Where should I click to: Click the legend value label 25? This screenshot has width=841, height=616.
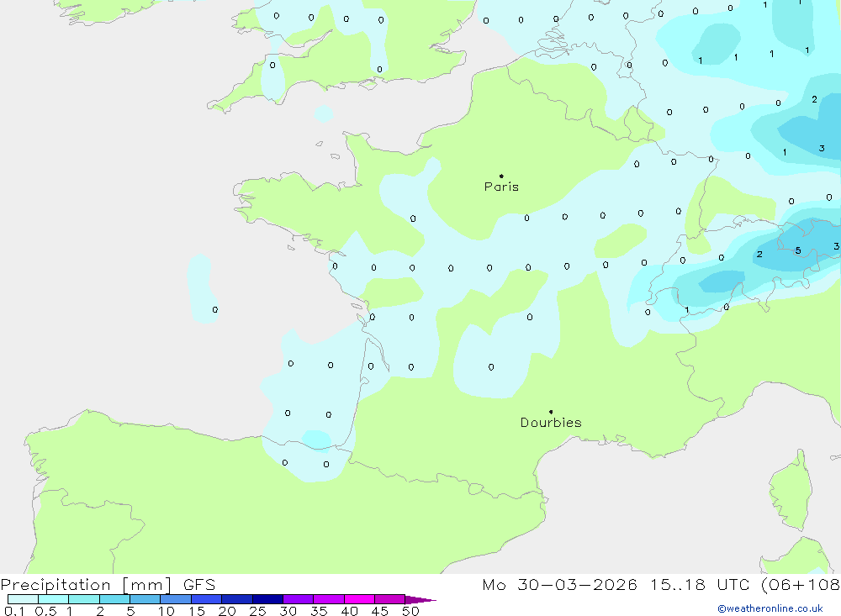[x=258, y=611]
